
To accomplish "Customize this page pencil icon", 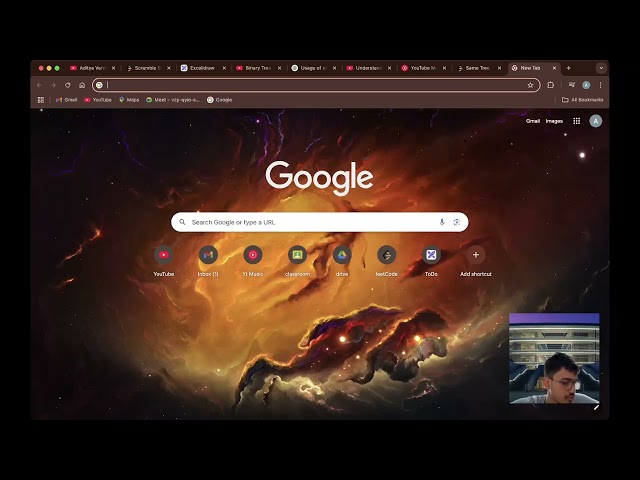I will click(596, 407).
